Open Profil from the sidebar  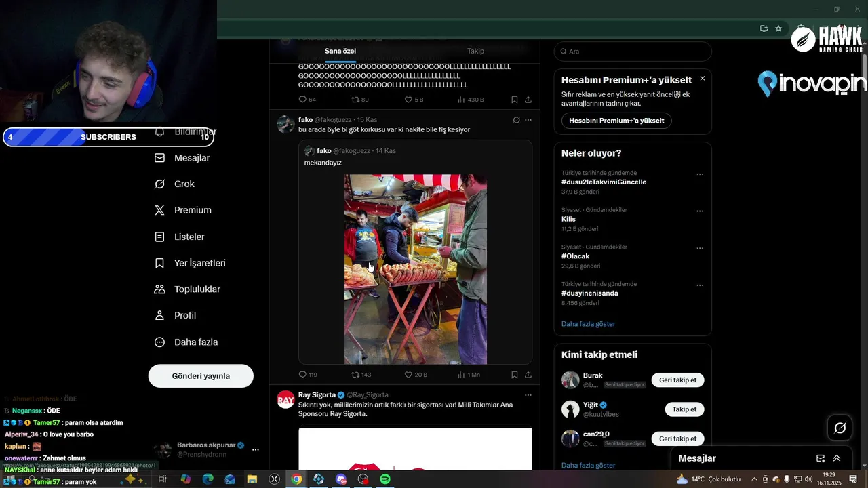pyautogui.click(x=176, y=315)
